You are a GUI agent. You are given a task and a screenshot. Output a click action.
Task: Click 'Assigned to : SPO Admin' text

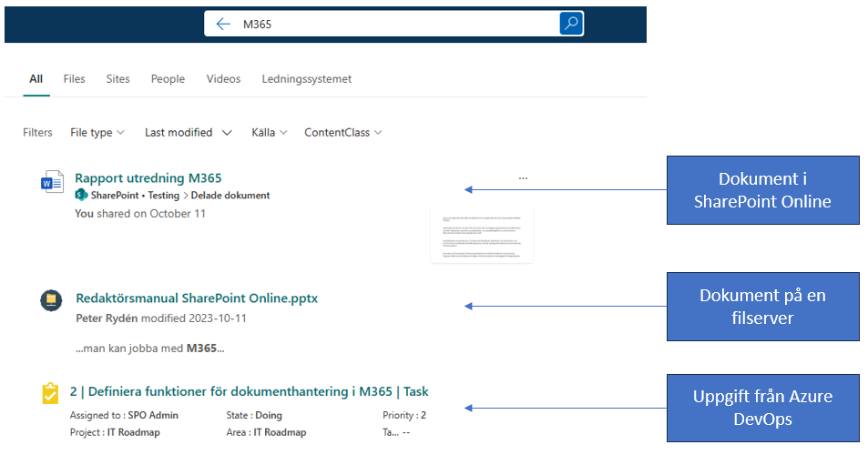[x=124, y=415]
